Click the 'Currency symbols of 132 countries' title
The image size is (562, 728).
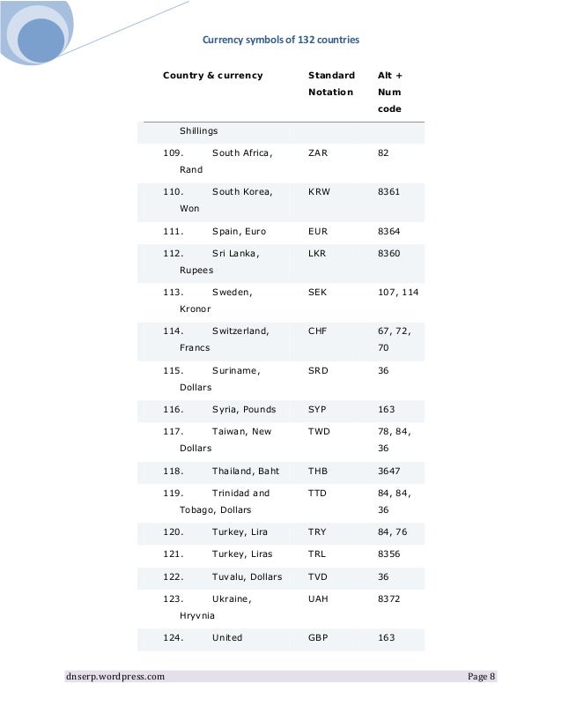click(281, 40)
